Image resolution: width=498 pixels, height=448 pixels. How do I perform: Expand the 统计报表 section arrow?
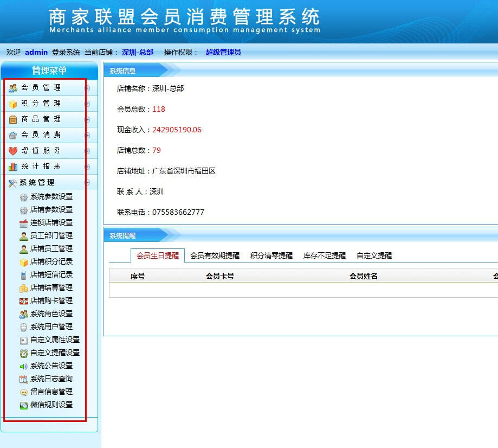click(87, 167)
